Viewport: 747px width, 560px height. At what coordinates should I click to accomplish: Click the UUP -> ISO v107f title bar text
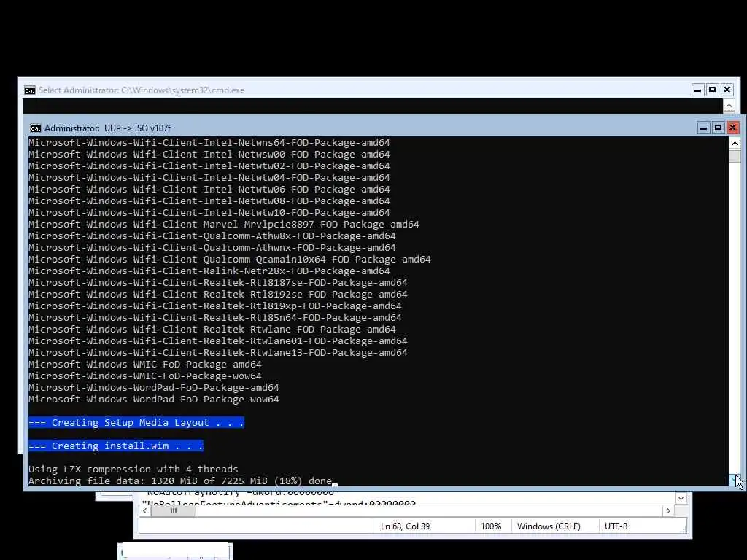click(108, 128)
